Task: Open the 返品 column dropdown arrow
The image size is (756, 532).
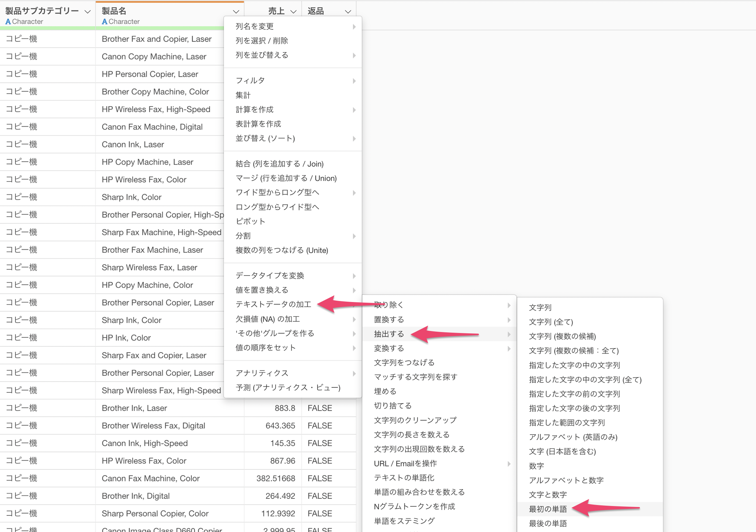Action: [x=348, y=12]
